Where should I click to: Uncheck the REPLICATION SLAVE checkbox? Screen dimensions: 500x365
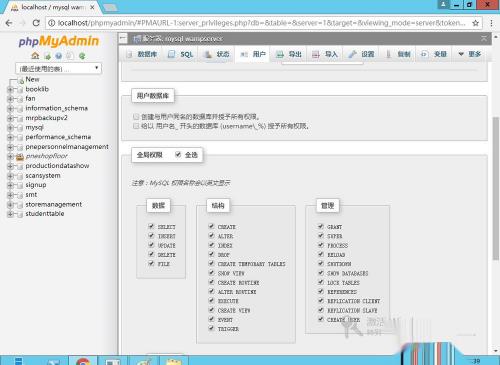pos(321,310)
